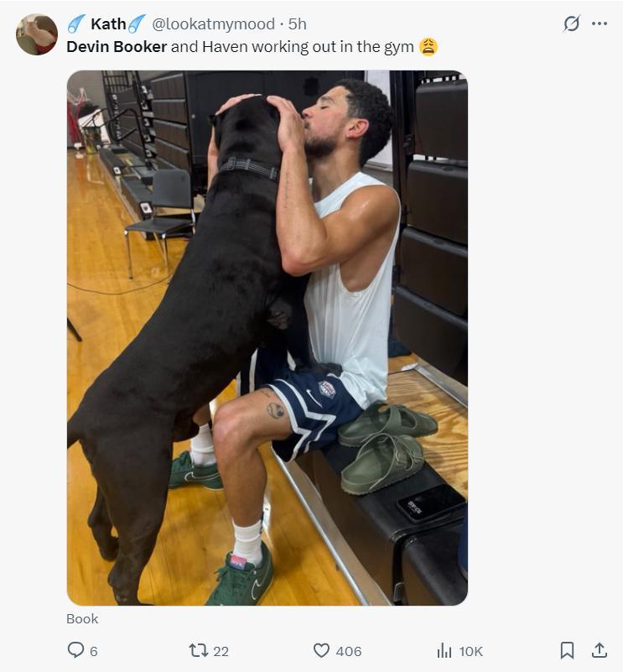
Task: Click the display name Kath
Action: [x=107, y=23]
